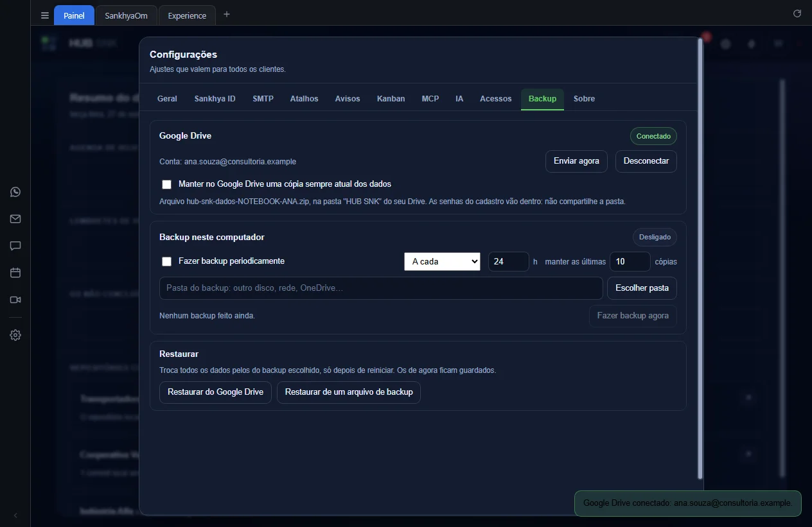
Task: Select the IA tab
Action: click(x=459, y=99)
